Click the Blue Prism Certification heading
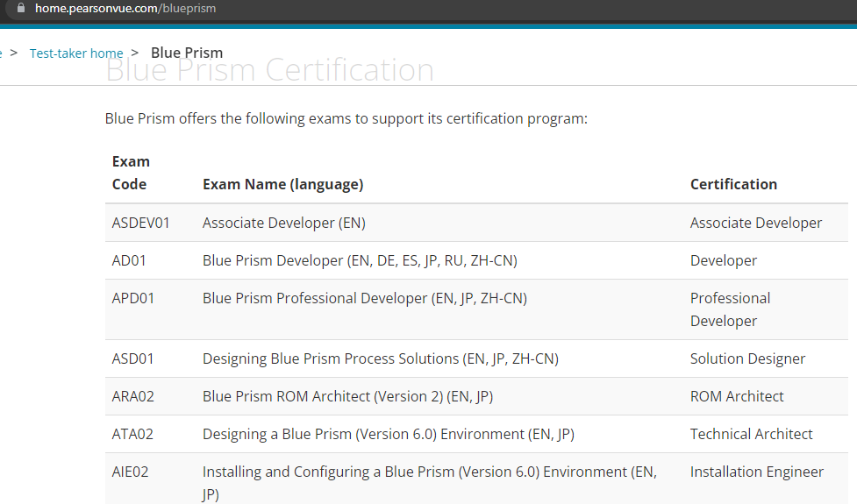 tap(270, 70)
